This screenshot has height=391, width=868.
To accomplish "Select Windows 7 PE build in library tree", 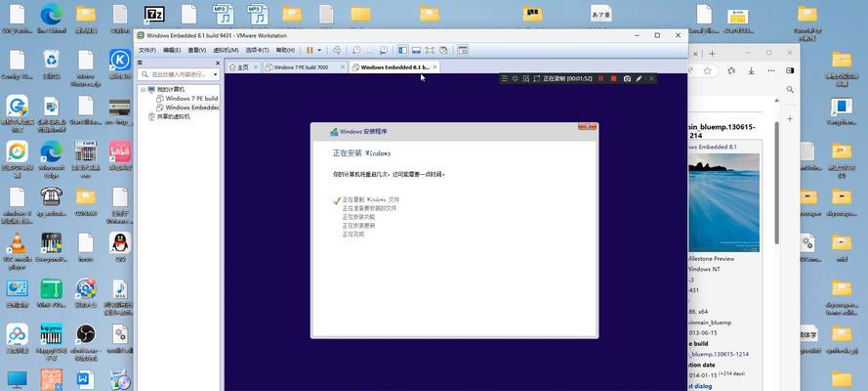I will 187,98.
